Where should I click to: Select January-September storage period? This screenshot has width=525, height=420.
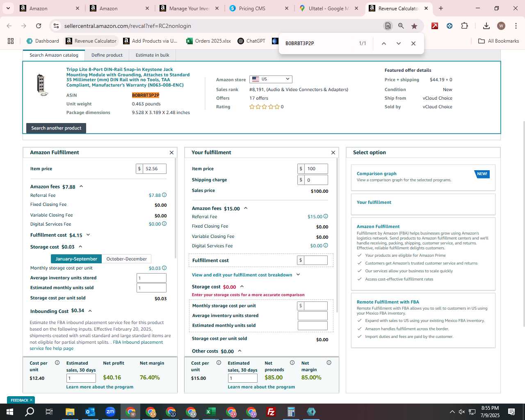click(76, 259)
